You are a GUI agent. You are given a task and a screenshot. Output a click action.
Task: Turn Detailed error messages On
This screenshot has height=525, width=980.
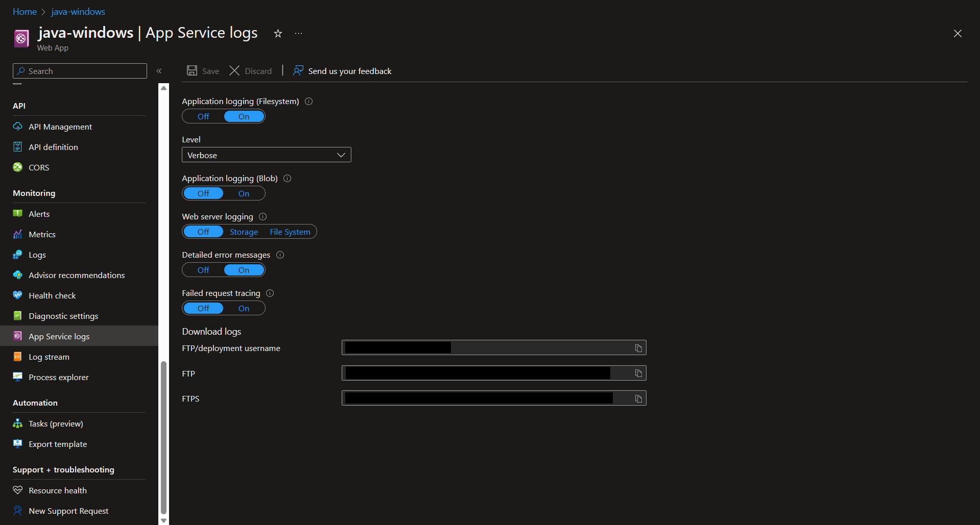pos(244,270)
